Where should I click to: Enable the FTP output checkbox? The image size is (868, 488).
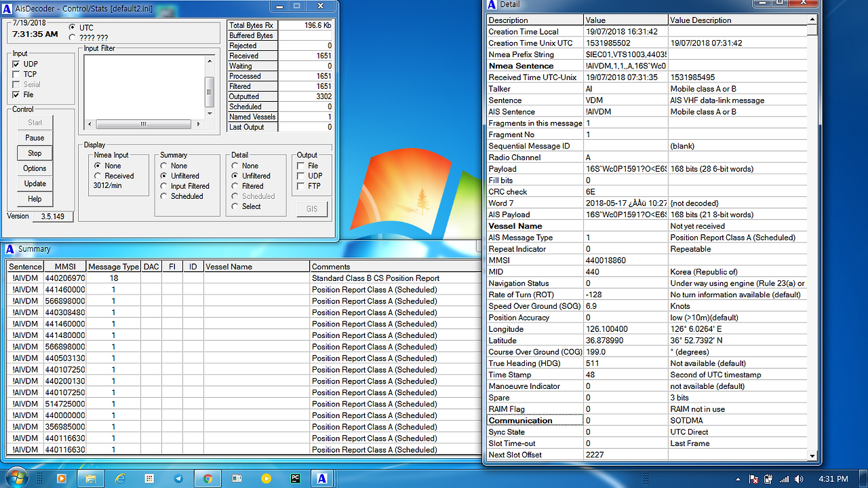coord(300,186)
